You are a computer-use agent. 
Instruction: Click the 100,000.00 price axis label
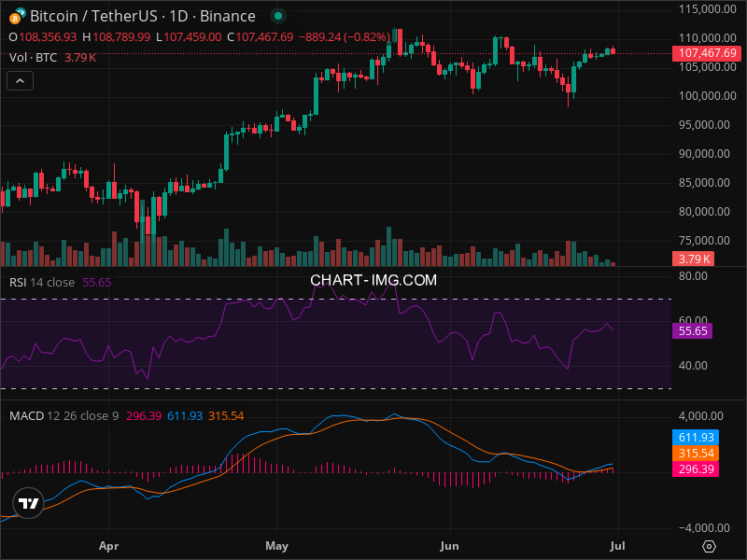click(x=708, y=96)
